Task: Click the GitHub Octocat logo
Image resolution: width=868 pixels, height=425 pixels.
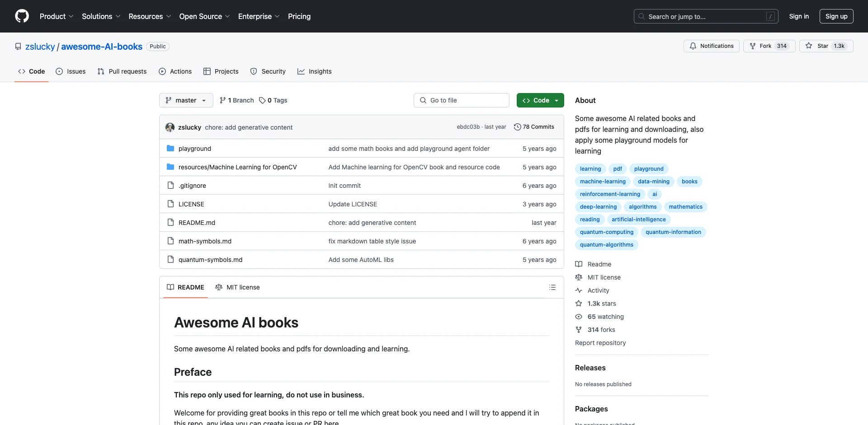Action: (x=22, y=16)
